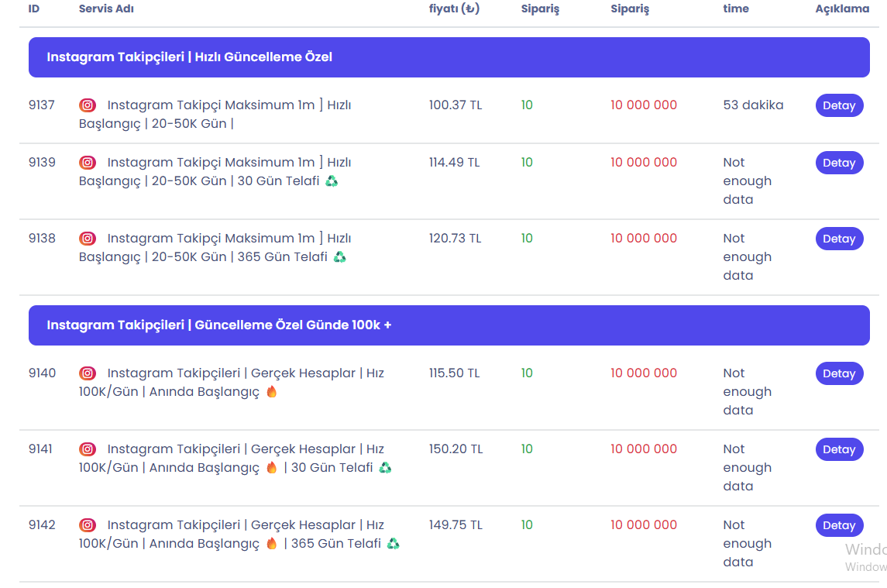Click Detay button for service 9142

839,524
